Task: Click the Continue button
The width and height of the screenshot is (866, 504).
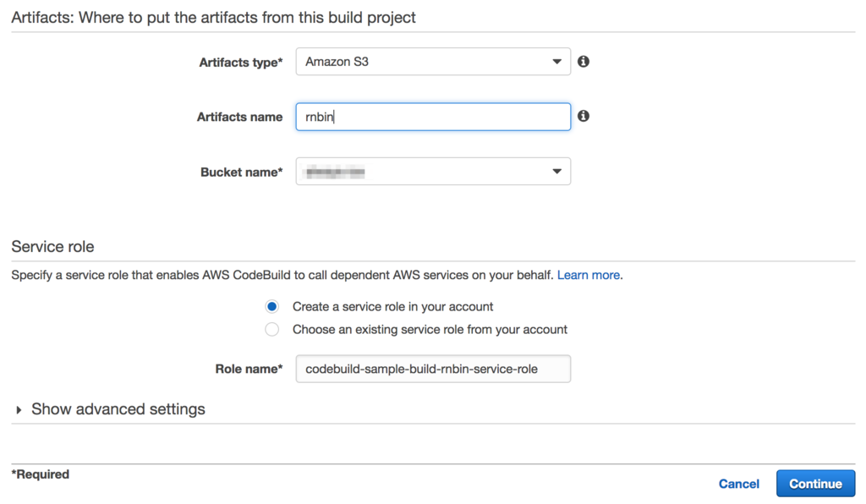Action: pos(815,484)
